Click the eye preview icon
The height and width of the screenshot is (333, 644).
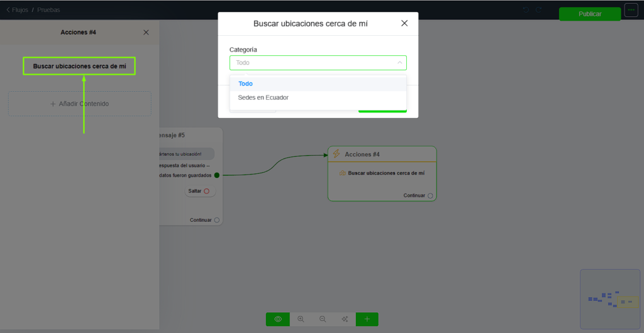pos(277,319)
